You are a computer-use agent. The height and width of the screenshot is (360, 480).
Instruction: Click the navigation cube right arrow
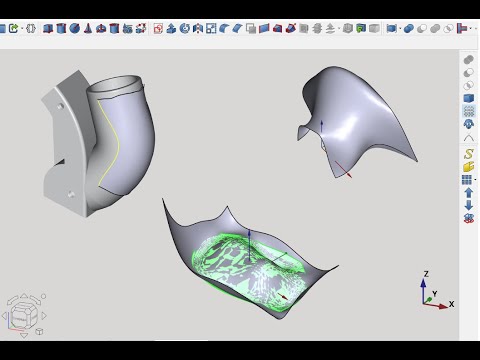click(x=44, y=315)
